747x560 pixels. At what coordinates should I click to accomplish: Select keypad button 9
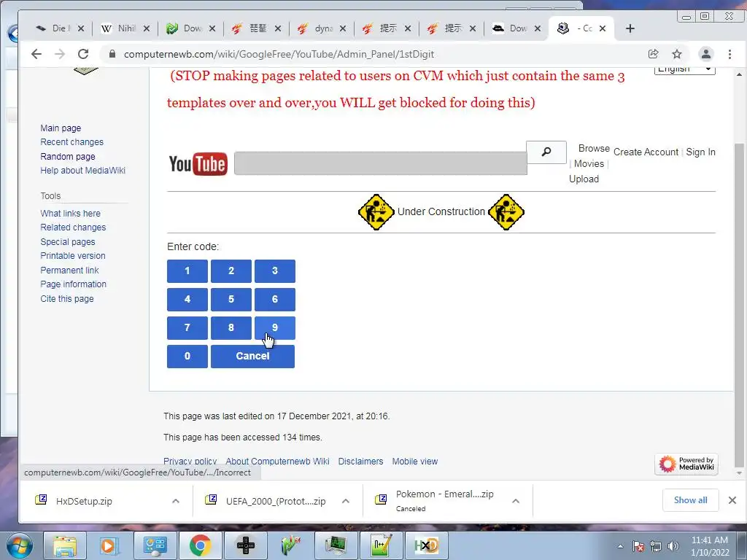[x=275, y=328]
